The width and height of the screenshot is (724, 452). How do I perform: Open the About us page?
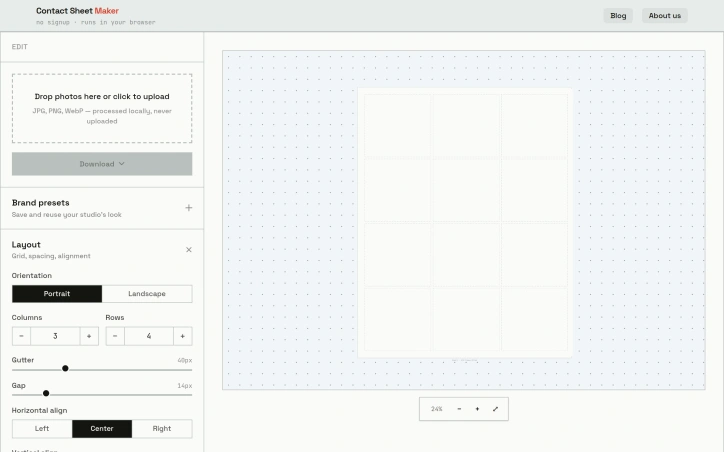point(664,16)
